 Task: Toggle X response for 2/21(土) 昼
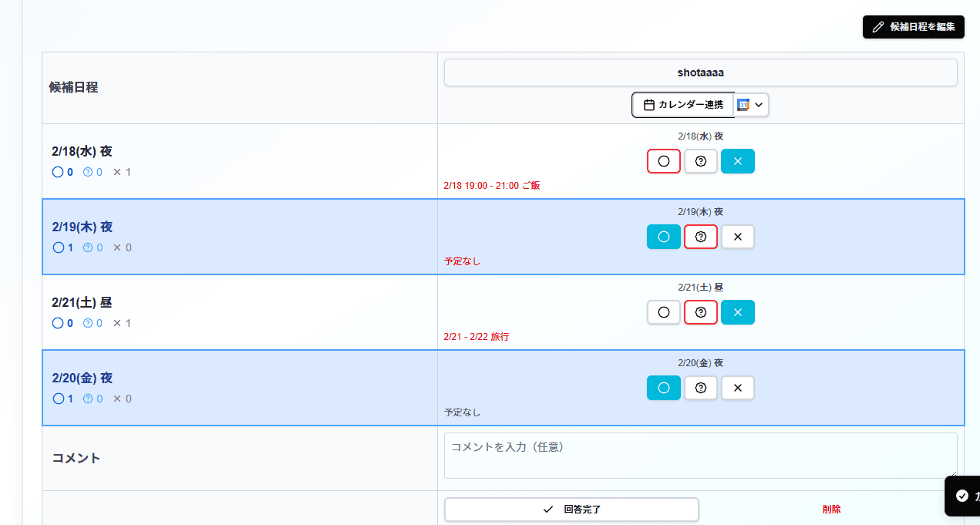pos(737,312)
